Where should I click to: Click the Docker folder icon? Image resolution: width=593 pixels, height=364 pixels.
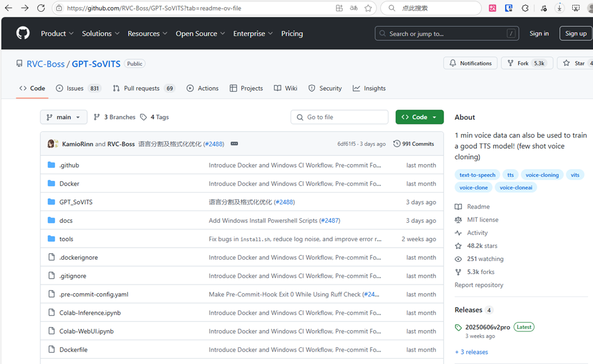click(52, 183)
